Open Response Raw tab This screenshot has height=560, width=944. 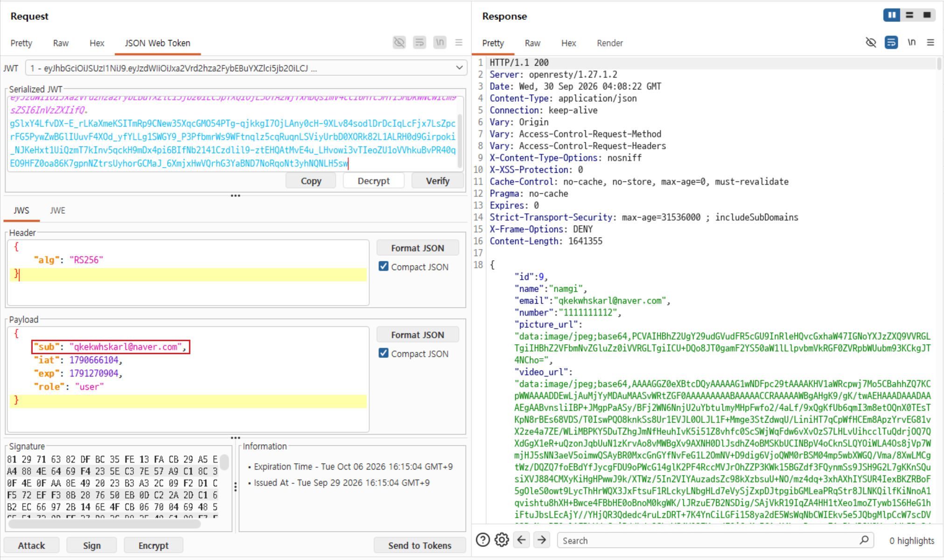click(x=532, y=43)
